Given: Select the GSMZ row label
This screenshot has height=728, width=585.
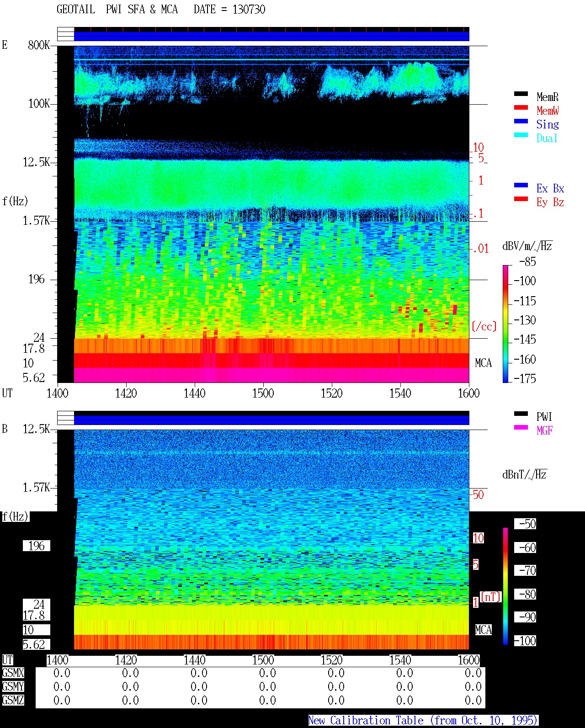Looking at the screenshot, I should click(13, 701).
